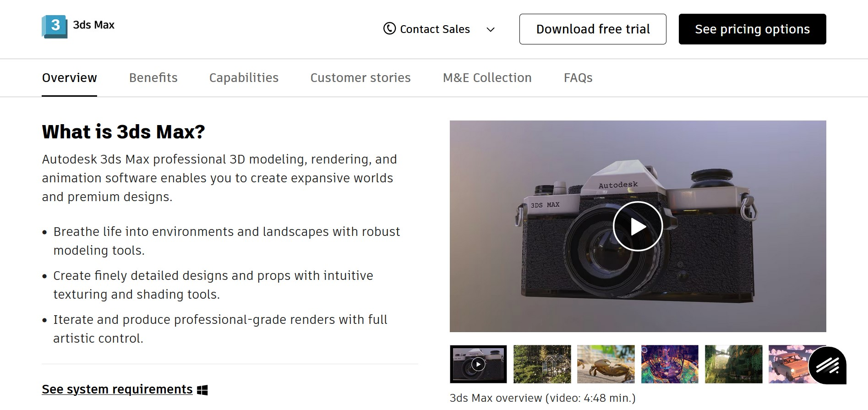
Task: Play the 3ds Max overview video
Action: (638, 226)
